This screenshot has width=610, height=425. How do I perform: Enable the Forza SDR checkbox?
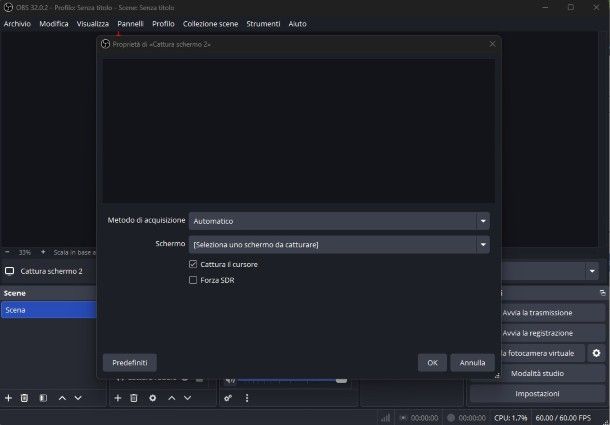tap(193, 280)
